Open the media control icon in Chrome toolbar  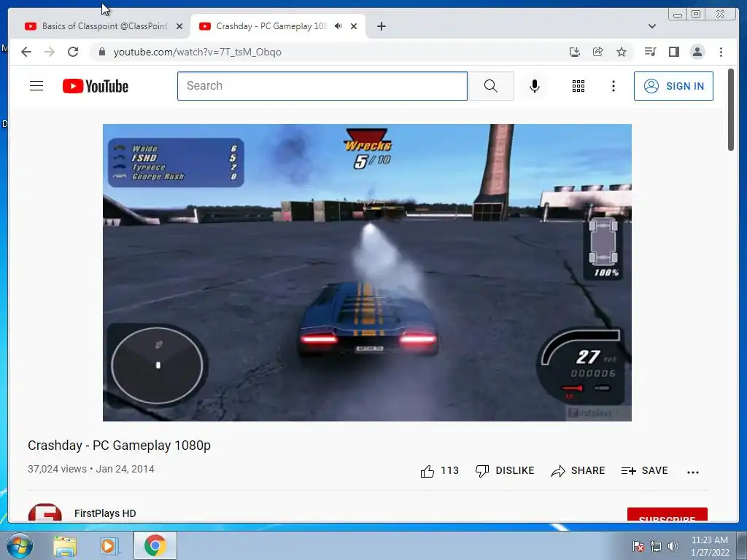pos(650,52)
